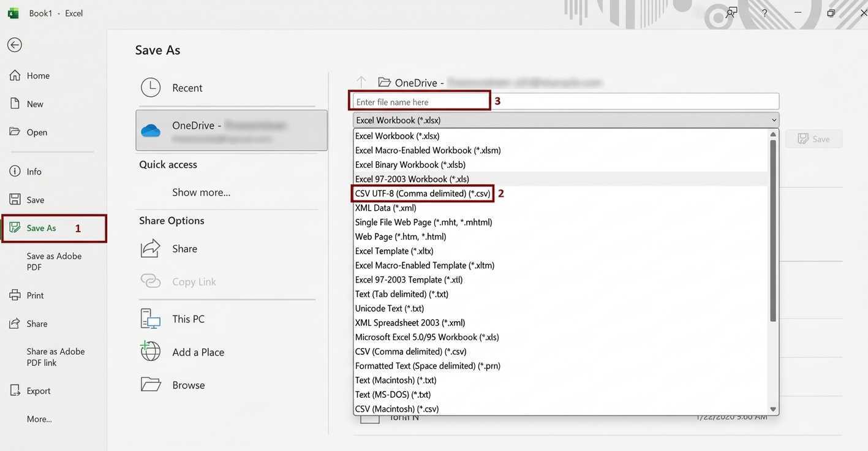The width and height of the screenshot is (868, 451).
Task: Open the Export menu item
Action: (39, 391)
